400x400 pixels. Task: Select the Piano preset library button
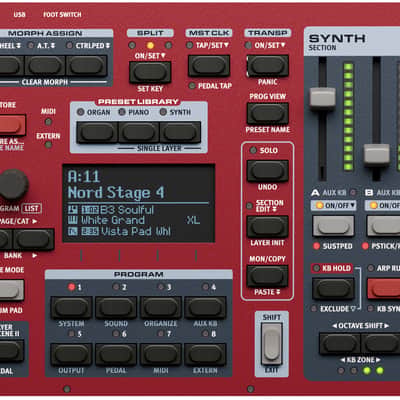tap(139, 132)
